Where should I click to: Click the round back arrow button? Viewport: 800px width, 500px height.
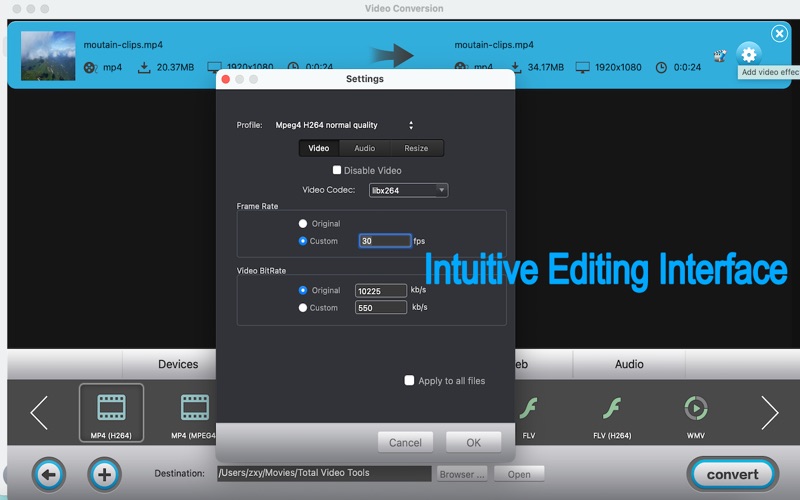(48, 473)
